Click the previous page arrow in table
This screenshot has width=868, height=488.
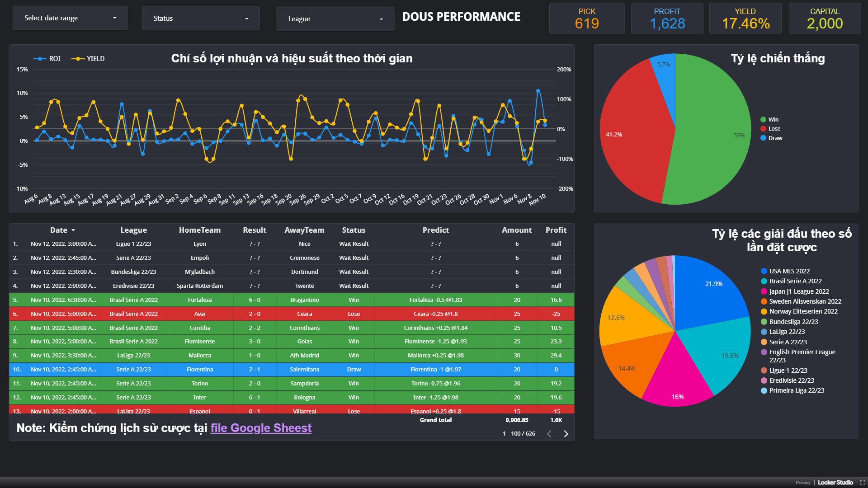(549, 434)
